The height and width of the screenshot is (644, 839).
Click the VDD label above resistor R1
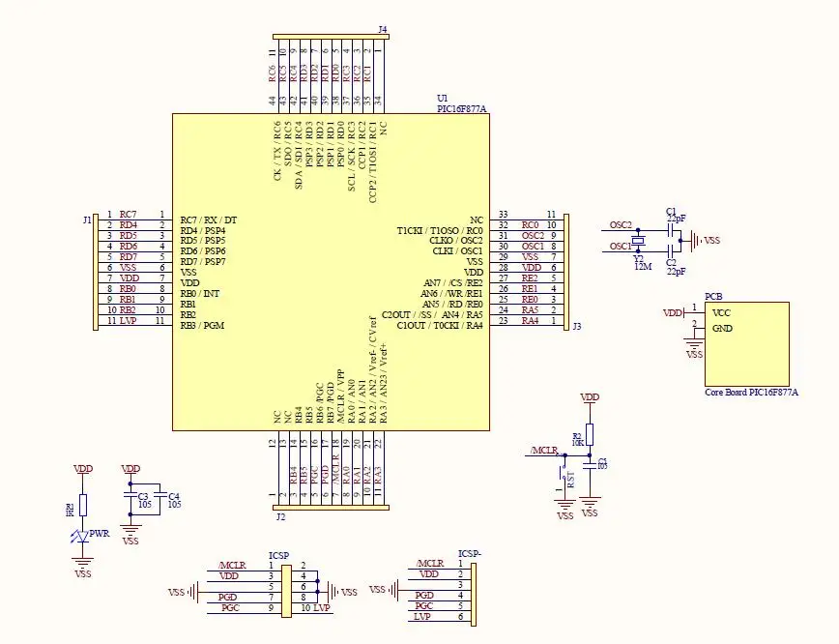(x=83, y=468)
